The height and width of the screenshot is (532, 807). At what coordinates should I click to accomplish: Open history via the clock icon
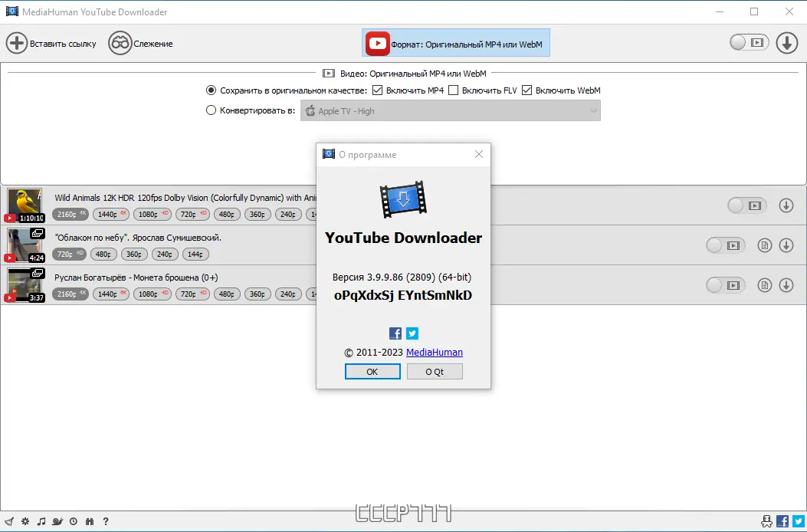(73, 521)
